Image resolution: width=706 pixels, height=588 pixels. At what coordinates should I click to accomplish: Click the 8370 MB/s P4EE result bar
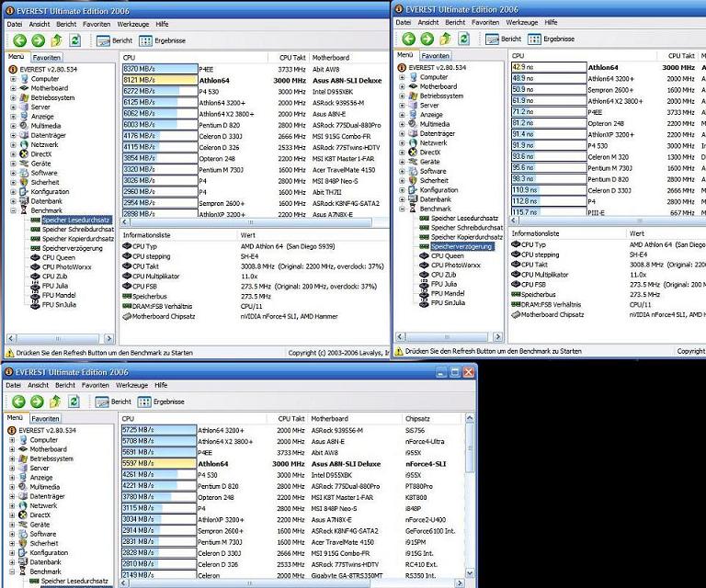click(x=160, y=69)
